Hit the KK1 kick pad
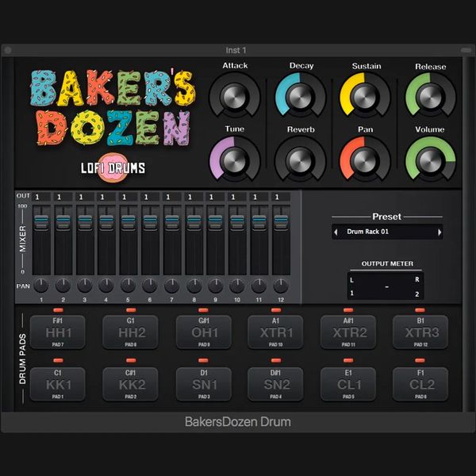The width and height of the screenshot is (476, 476). pos(58,384)
